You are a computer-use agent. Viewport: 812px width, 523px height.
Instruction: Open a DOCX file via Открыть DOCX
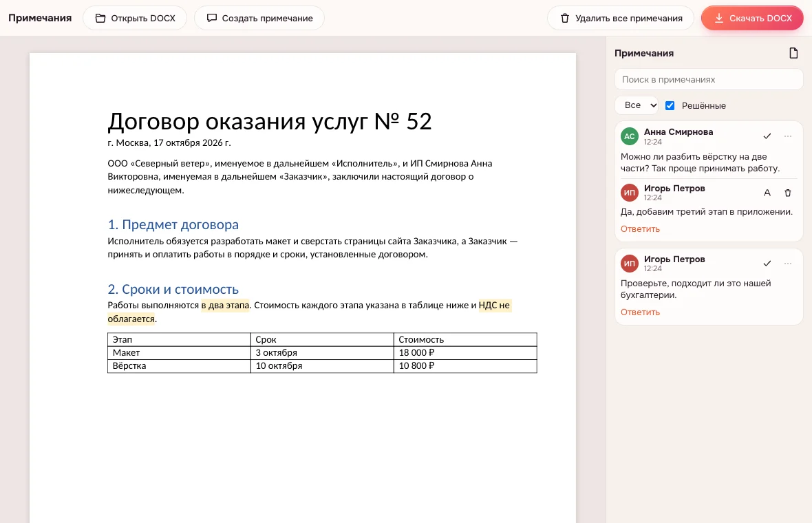[x=135, y=18]
